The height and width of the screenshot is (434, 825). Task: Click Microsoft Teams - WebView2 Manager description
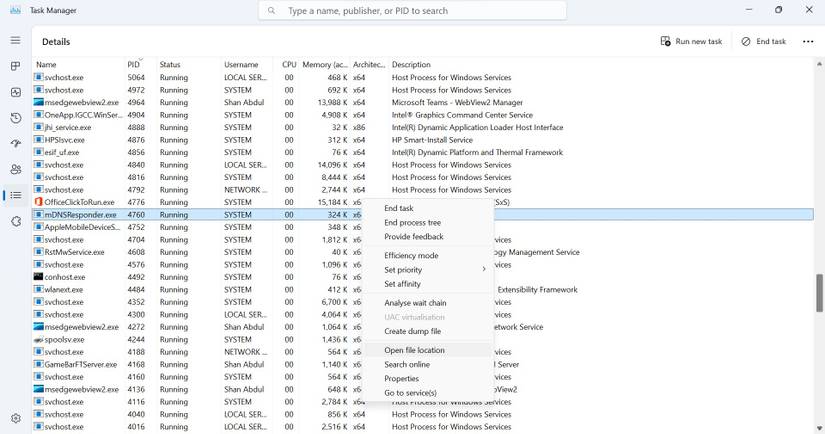pos(457,103)
